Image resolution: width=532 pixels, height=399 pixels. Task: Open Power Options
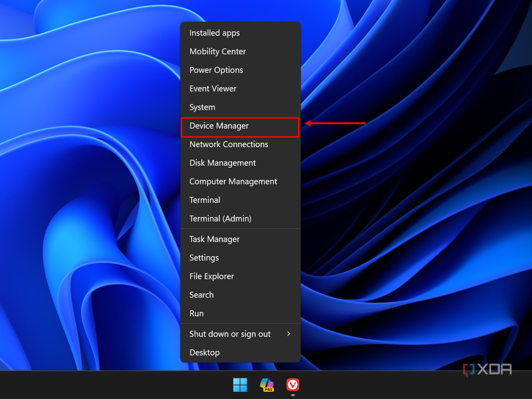click(215, 70)
